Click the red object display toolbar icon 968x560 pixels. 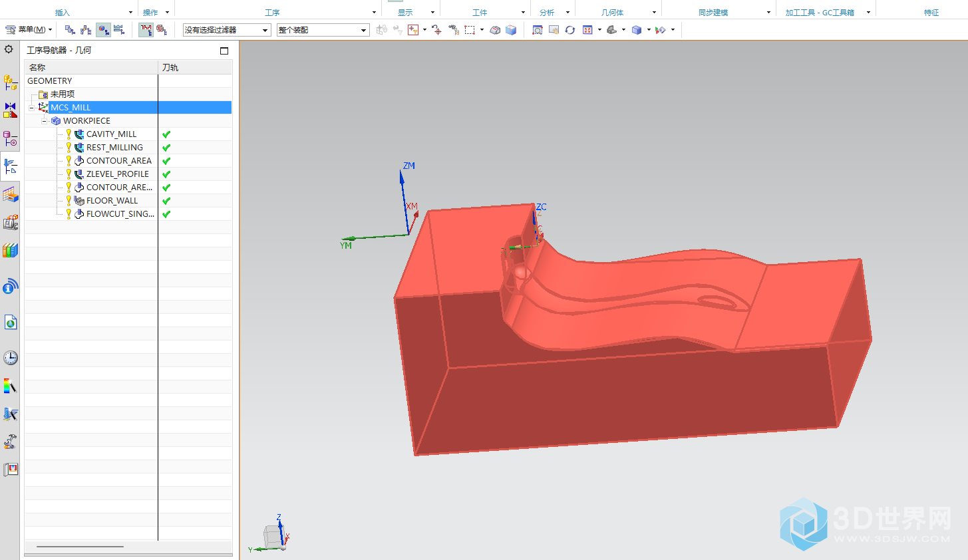click(162, 30)
